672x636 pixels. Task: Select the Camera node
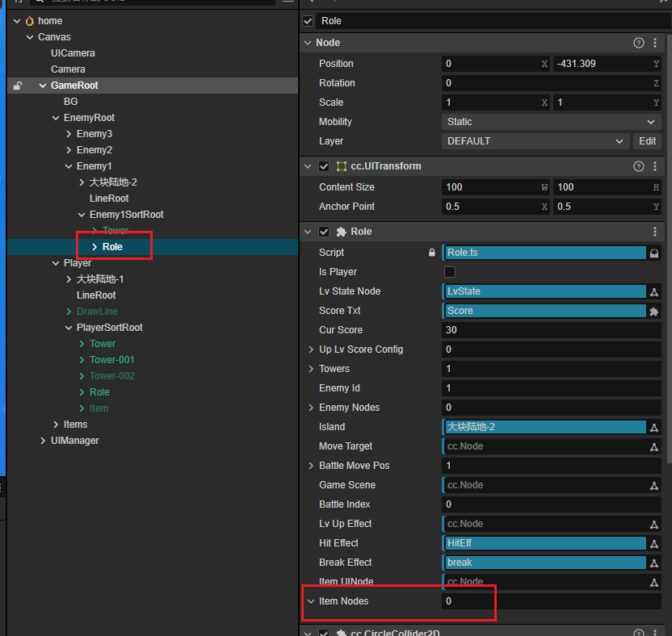pos(68,69)
